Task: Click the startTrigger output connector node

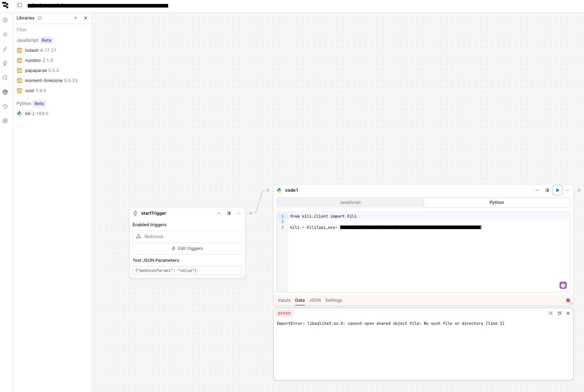Action: click(251, 213)
